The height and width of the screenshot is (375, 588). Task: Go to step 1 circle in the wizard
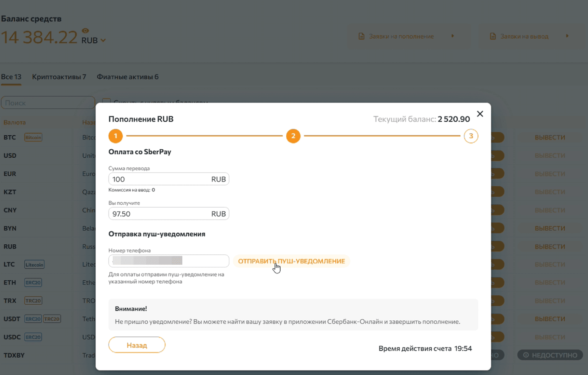click(x=115, y=136)
